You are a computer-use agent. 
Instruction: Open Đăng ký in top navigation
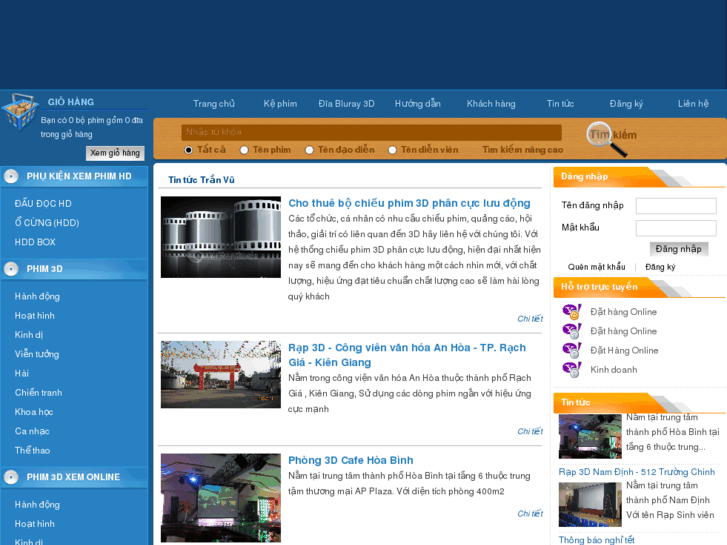pos(626,103)
